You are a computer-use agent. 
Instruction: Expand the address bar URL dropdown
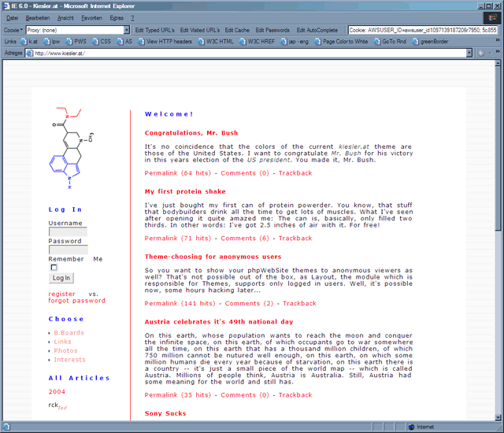469,54
